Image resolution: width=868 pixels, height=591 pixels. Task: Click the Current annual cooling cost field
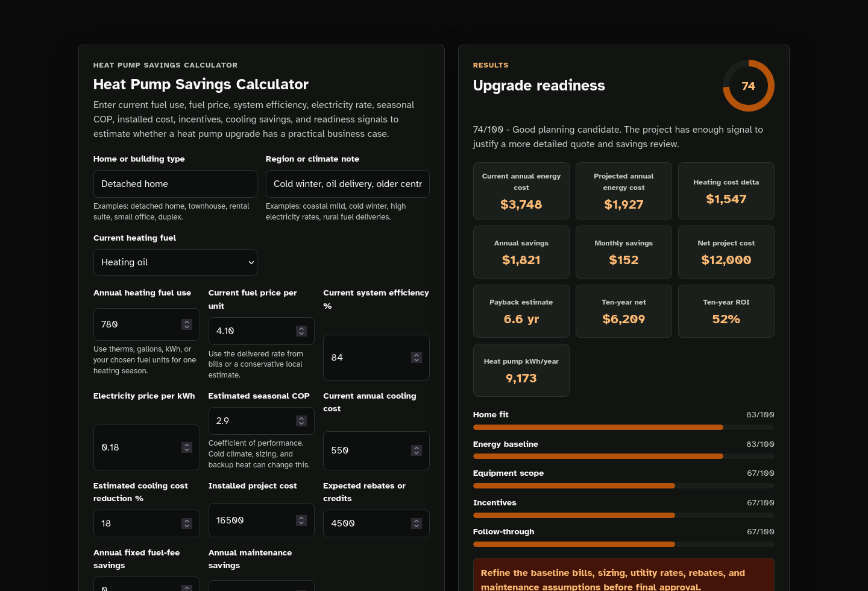coord(376,450)
